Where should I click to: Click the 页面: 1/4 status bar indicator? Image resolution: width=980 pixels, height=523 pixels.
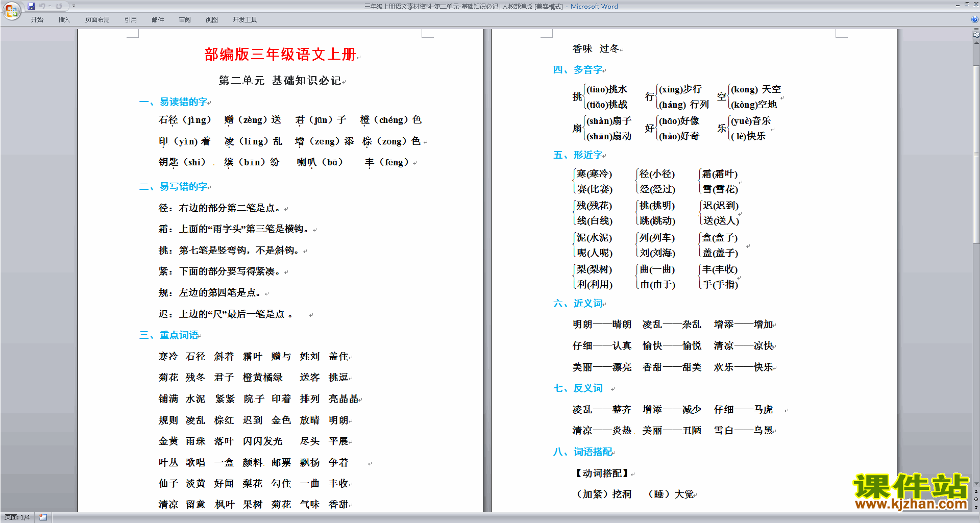tap(17, 517)
